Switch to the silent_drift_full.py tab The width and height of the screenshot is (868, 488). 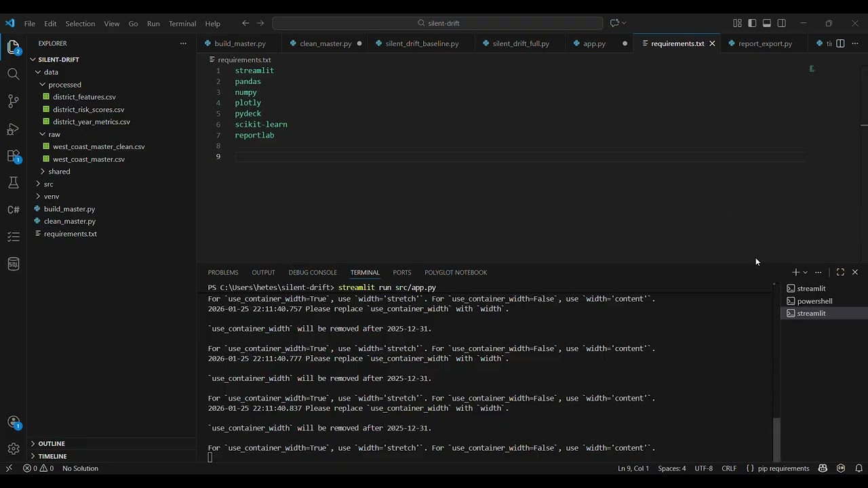click(521, 43)
